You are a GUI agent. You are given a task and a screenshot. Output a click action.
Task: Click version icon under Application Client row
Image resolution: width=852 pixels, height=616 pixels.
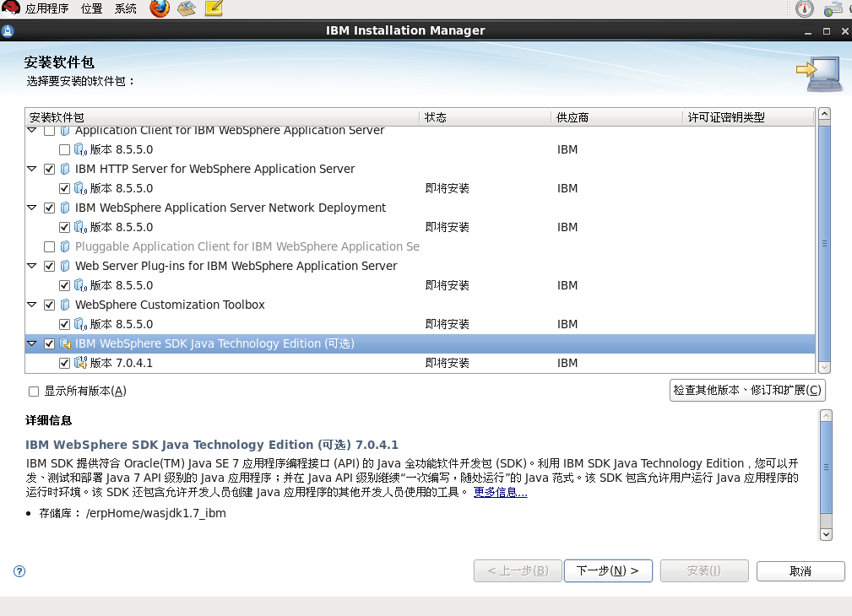[80, 149]
